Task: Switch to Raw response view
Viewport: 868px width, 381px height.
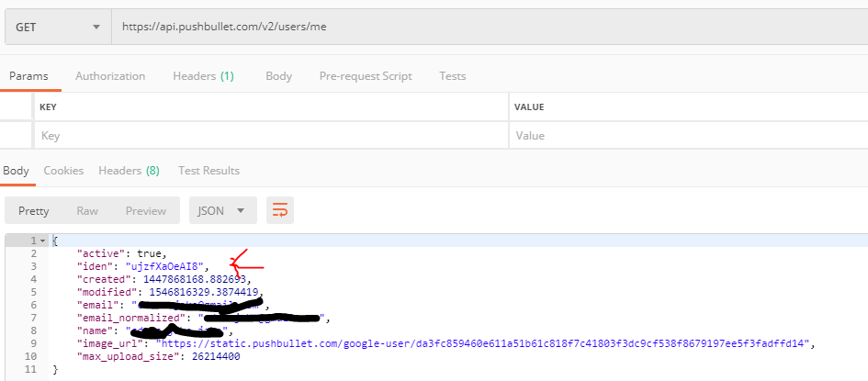Action: pyautogui.click(x=87, y=210)
